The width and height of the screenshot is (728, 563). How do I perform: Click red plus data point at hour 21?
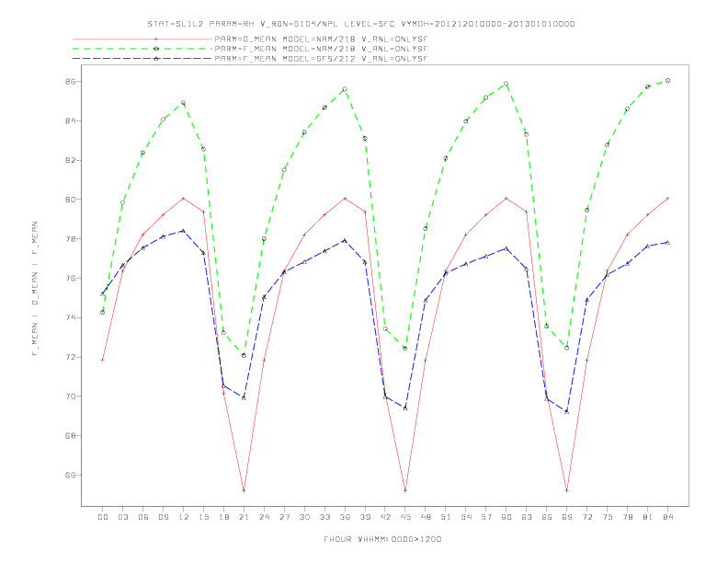point(244,490)
